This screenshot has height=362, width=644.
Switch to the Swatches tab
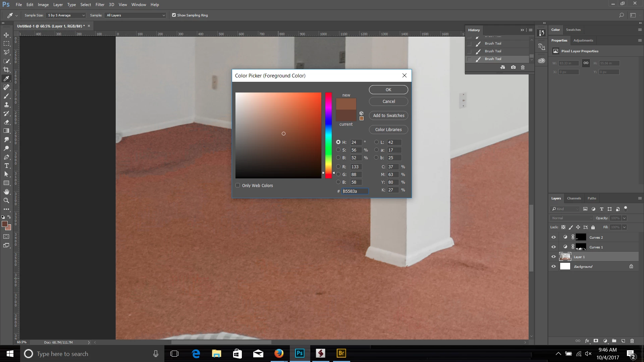coord(573,29)
